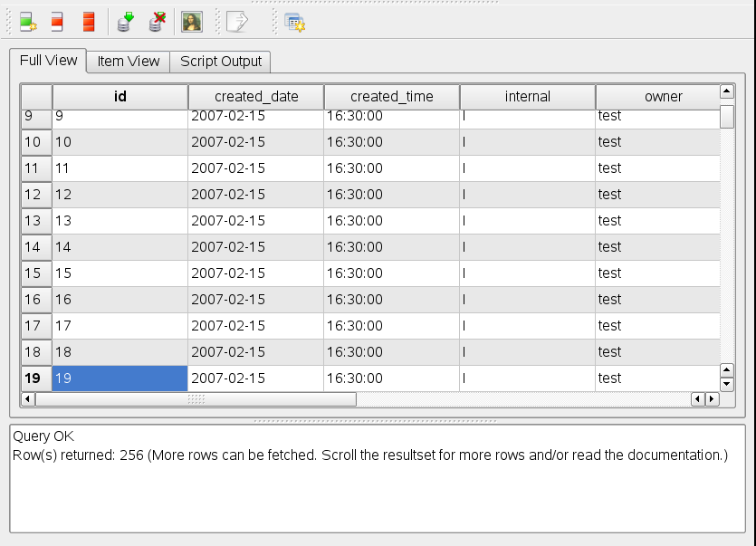The image size is (756, 546).
Task: Click the vertical scrollbar up arrow at top
Action: (x=726, y=91)
